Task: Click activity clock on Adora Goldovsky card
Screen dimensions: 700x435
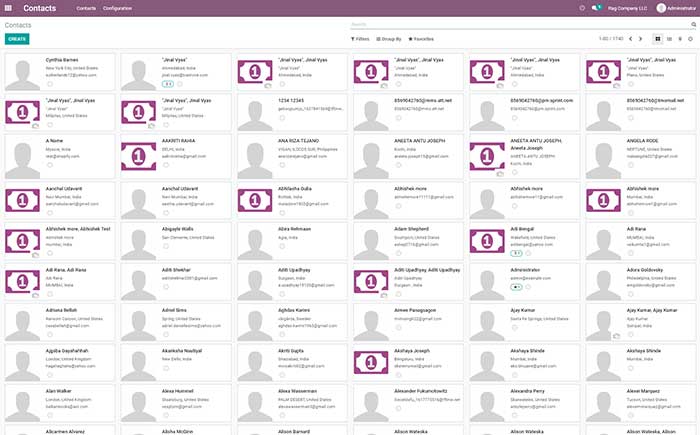Action: (631, 294)
